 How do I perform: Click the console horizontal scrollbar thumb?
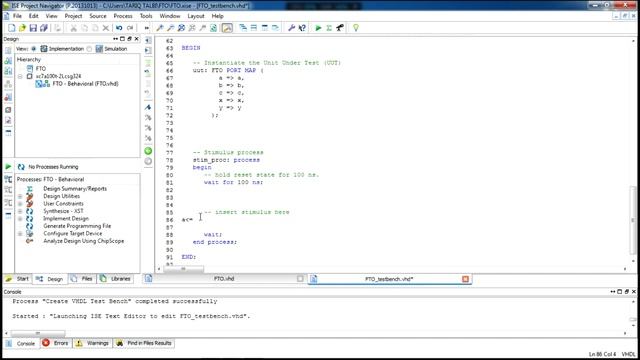38,333
